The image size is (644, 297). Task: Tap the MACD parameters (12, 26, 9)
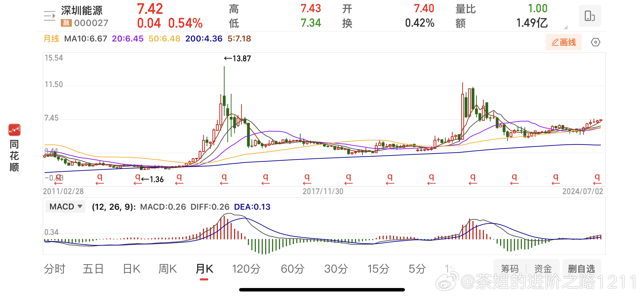click(x=114, y=207)
